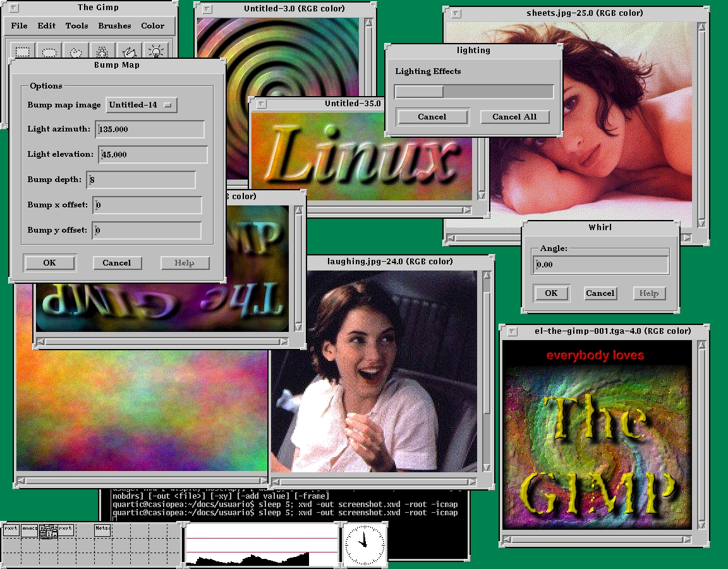Viewport: 728px width, 569px height.
Task: Pick the Bezier Select tool
Action: click(x=128, y=50)
